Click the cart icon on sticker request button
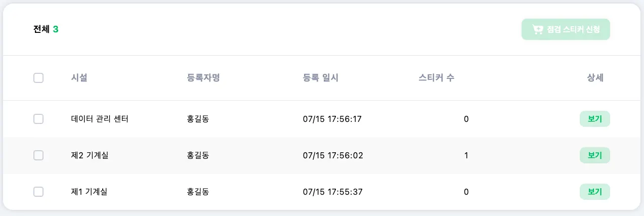 click(538, 29)
